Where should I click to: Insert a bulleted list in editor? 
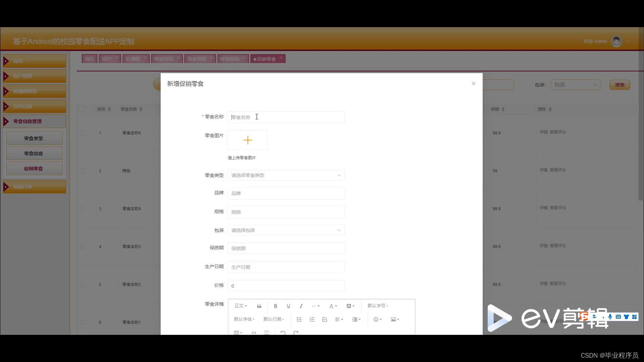[299, 319]
